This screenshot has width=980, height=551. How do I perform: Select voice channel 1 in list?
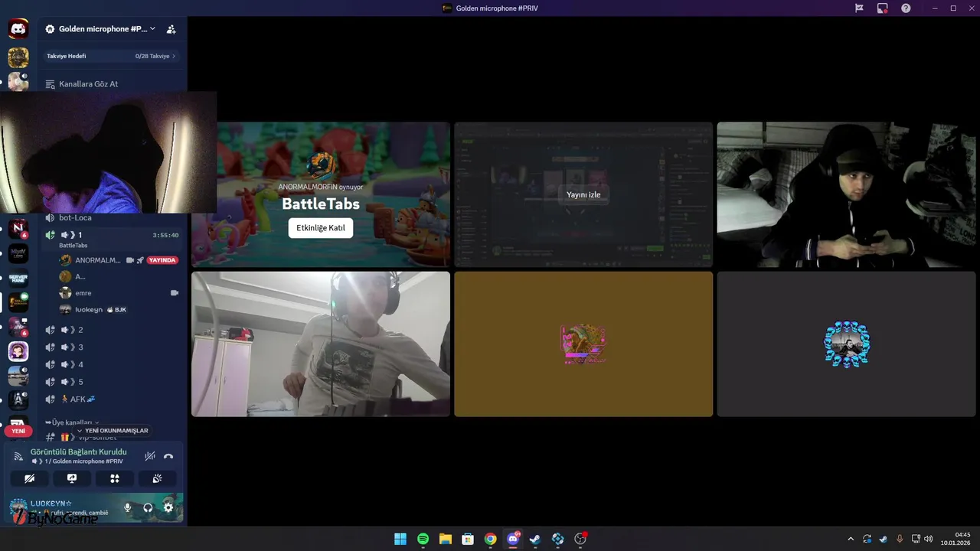pos(111,238)
